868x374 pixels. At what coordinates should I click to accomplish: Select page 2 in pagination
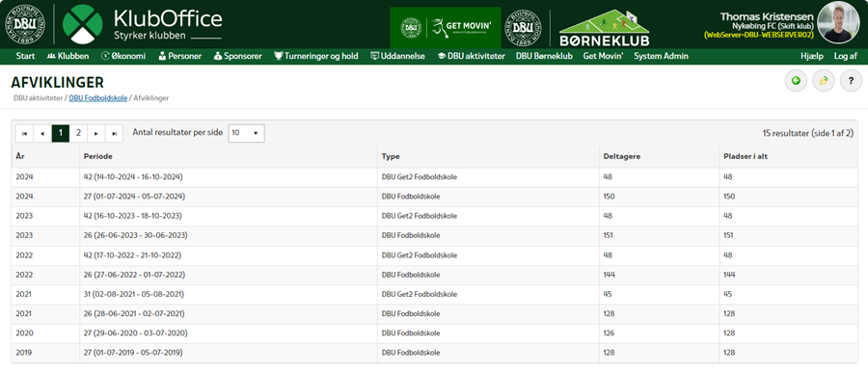pos(79,133)
